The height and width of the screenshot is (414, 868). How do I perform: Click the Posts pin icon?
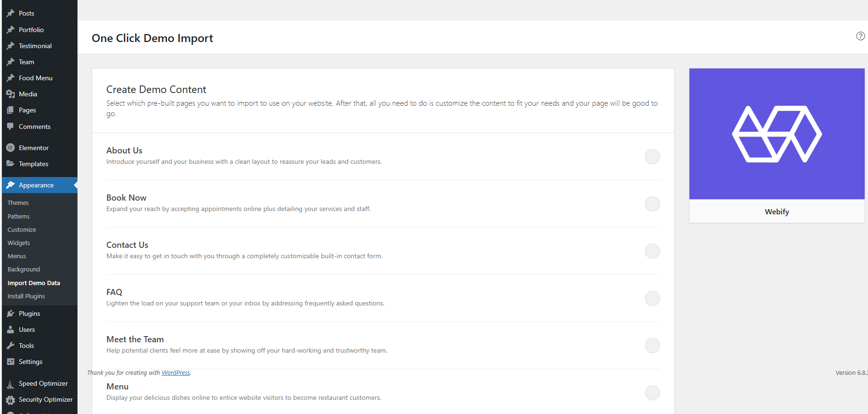click(x=10, y=13)
